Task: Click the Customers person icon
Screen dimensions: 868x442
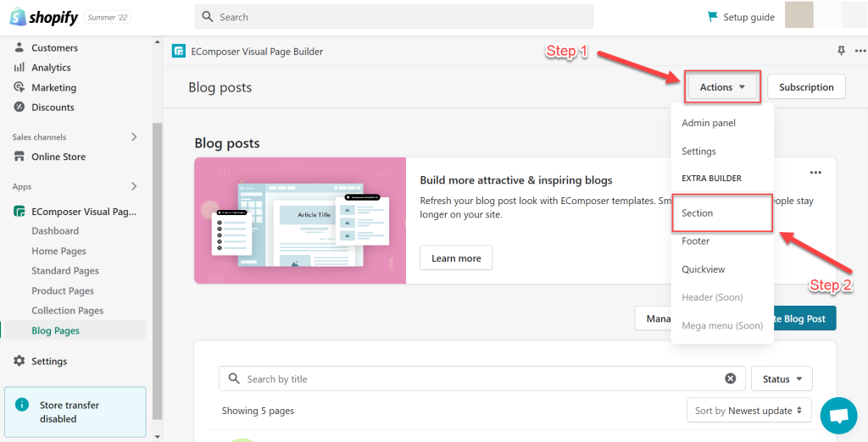Action: click(x=19, y=47)
